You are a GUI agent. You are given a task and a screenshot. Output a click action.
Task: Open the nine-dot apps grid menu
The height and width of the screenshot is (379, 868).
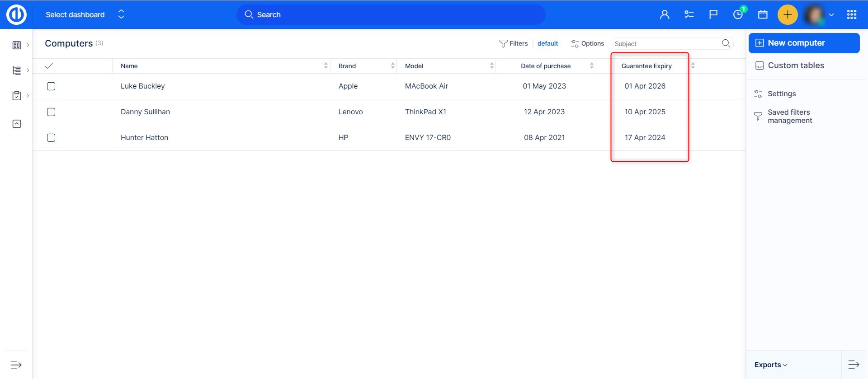tap(851, 14)
